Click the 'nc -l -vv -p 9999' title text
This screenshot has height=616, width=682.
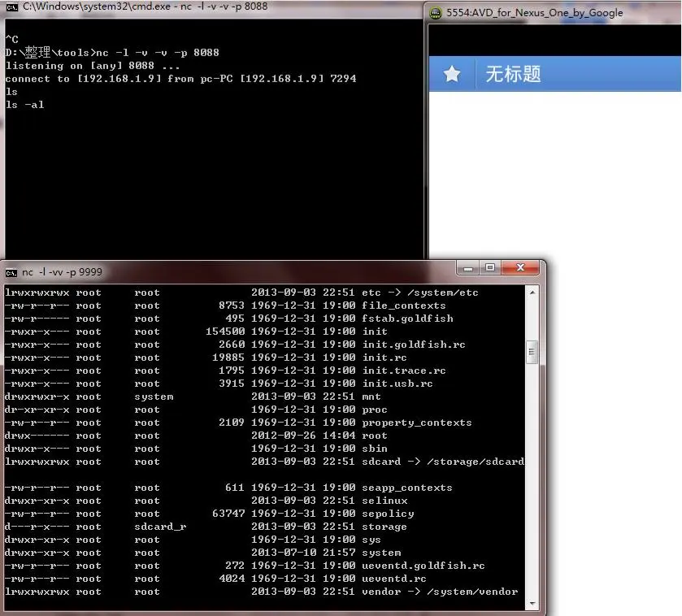63,272
